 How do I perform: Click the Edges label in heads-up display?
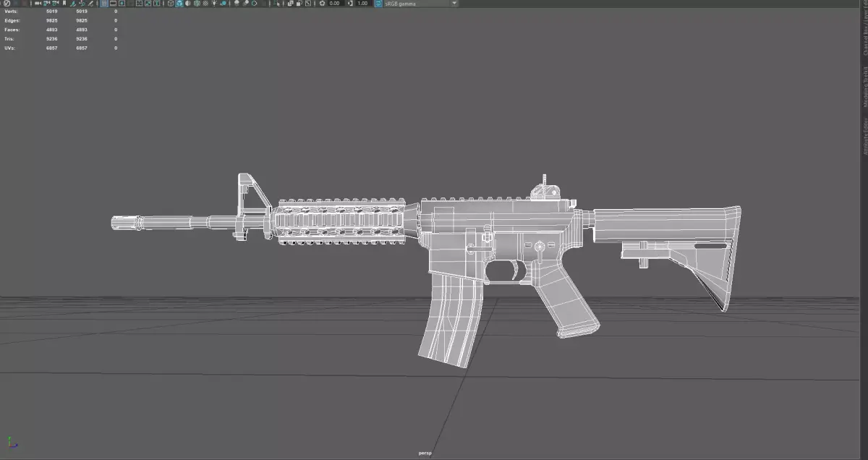pyautogui.click(x=12, y=20)
